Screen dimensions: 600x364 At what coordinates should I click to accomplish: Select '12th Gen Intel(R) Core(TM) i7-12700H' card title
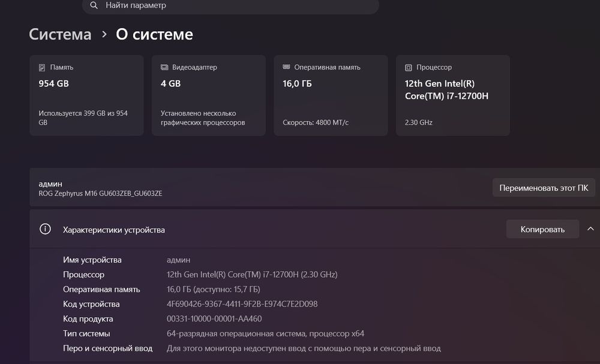click(x=446, y=90)
